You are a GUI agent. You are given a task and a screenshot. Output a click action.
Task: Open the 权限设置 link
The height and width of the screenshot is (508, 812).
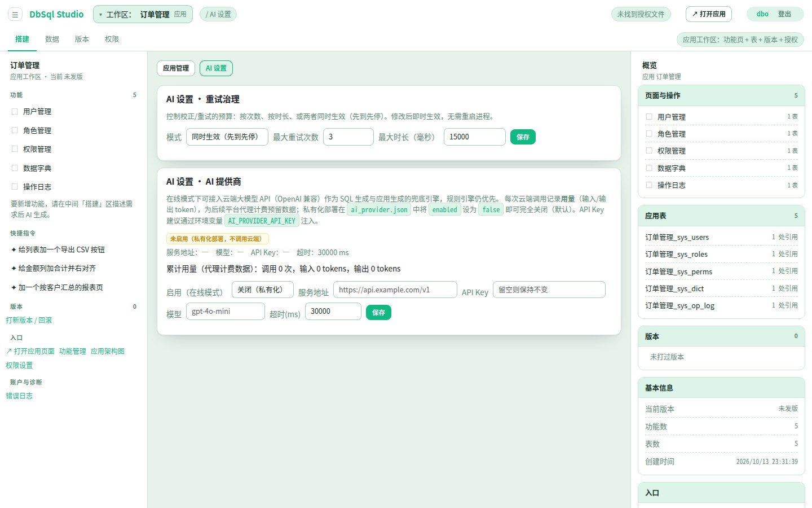(19, 365)
